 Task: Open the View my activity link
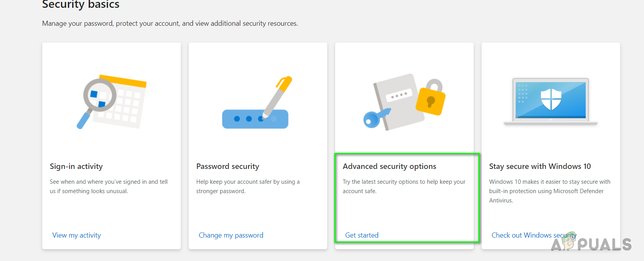coord(77,235)
